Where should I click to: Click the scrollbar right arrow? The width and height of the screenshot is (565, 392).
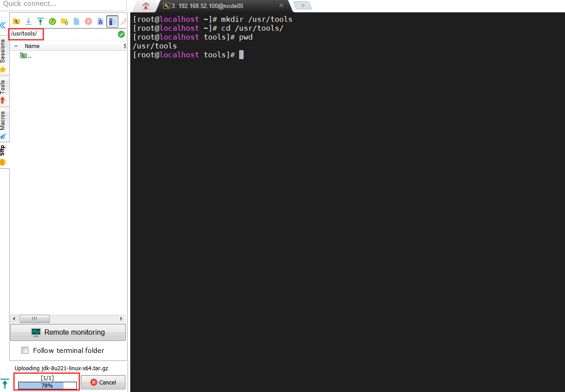(x=121, y=319)
